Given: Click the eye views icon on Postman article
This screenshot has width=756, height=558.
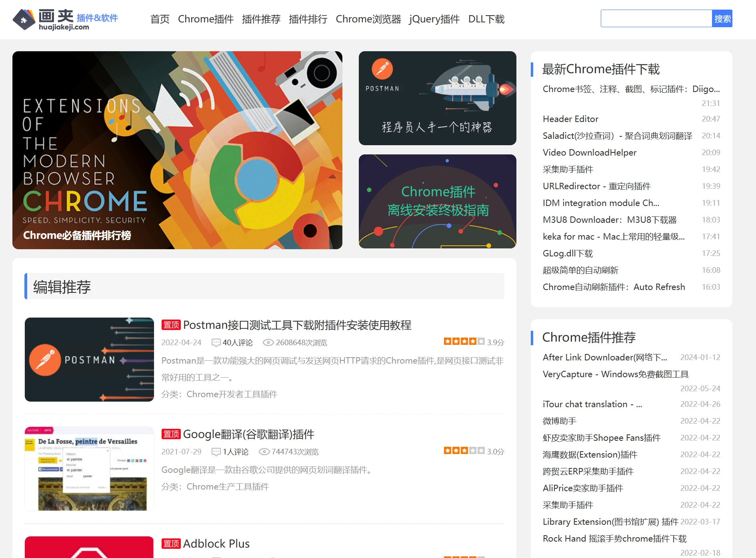Looking at the screenshot, I should tap(268, 343).
